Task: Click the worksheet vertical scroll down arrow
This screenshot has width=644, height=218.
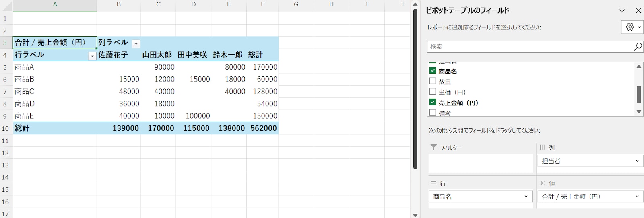Action: pyautogui.click(x=415, y=215)
